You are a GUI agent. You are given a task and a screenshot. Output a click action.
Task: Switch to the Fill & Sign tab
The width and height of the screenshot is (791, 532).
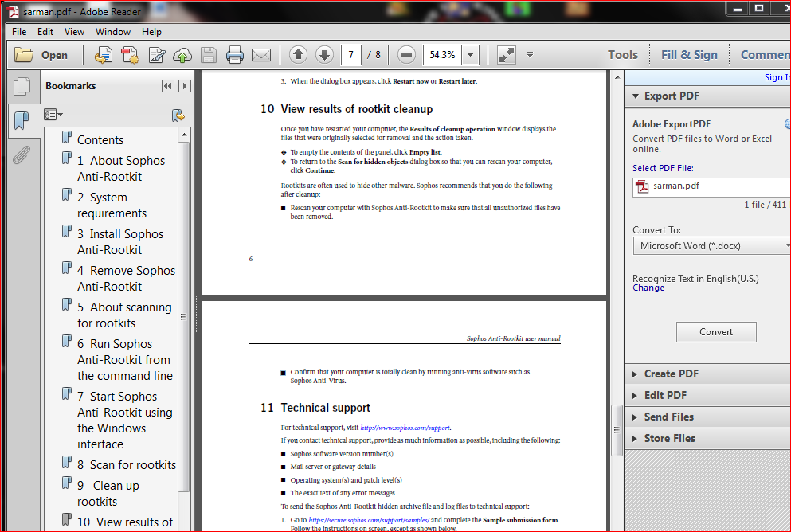tap(689, 55)
